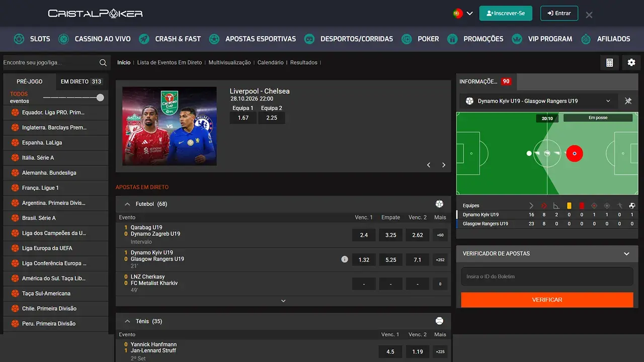Click the Afiliados icon

pyautogui.click(x=586, y=39)
